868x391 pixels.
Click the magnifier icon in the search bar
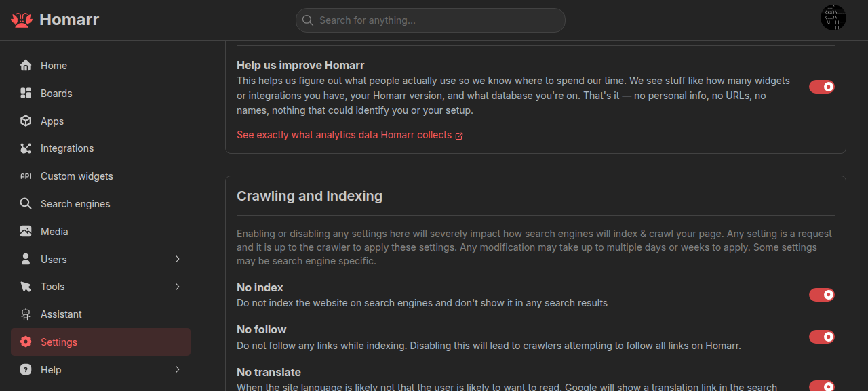pos(308,20)
